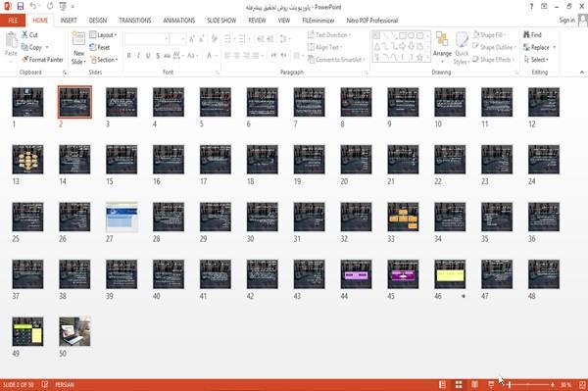Open the Align Text dropdown
Viewport: 588px width, 391px height.
(x=324, y=47)
